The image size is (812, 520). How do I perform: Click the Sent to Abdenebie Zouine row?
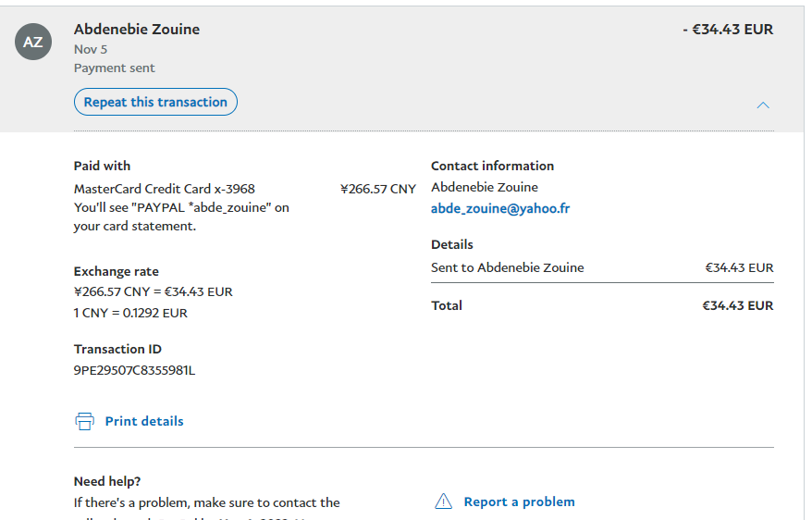[x=508, y=267]
